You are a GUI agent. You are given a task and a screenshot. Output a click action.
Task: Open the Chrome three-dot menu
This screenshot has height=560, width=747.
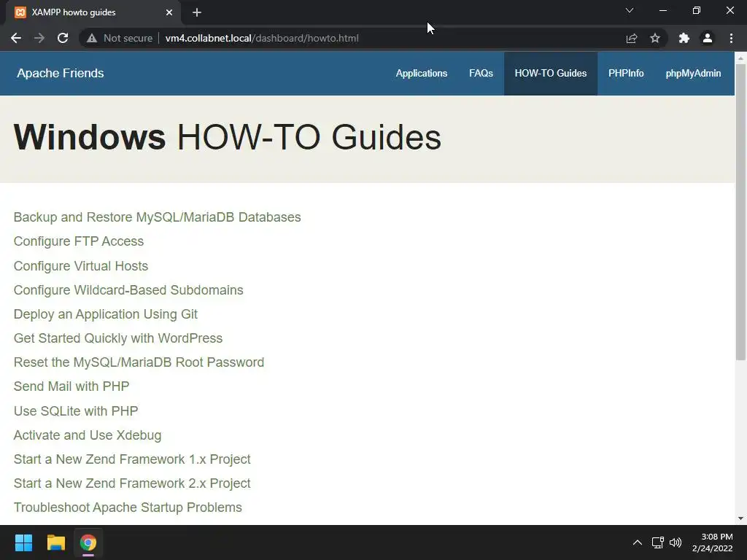(731, 38)
